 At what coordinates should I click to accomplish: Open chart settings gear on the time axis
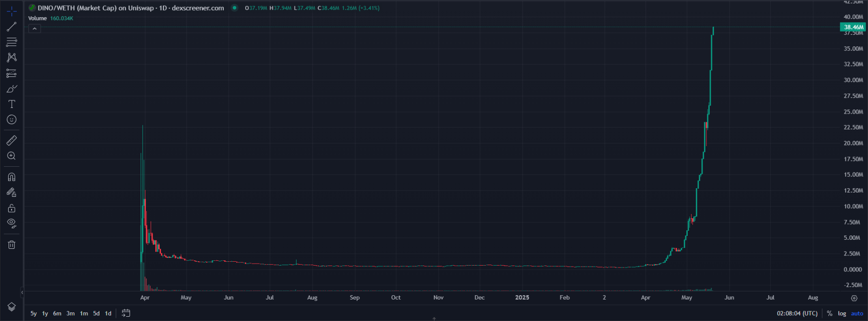pyautogui.click(x=854, y=298)
